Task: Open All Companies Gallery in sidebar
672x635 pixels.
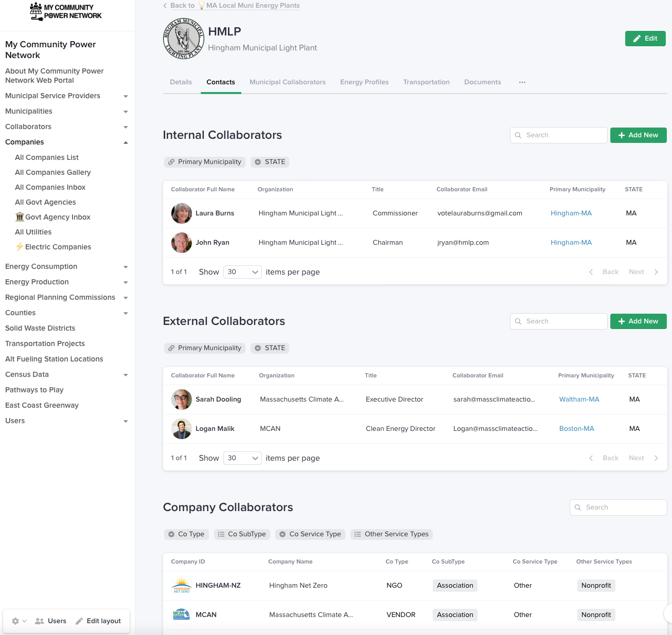Action: pyautogui.click(x=53, y=172)
